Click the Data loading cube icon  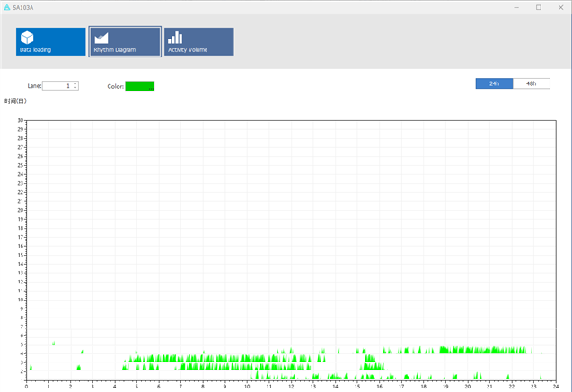[27, 37]
